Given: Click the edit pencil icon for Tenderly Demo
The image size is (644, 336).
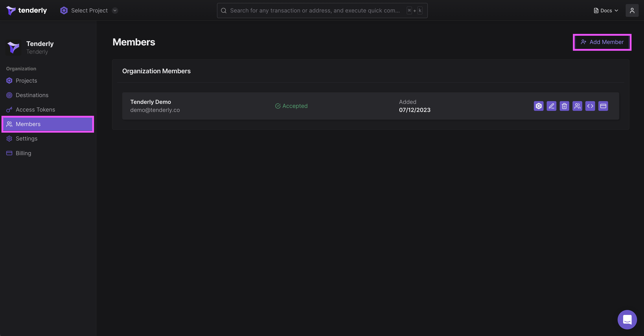Looking at the screenshot, I should click(x=551, y=106).
